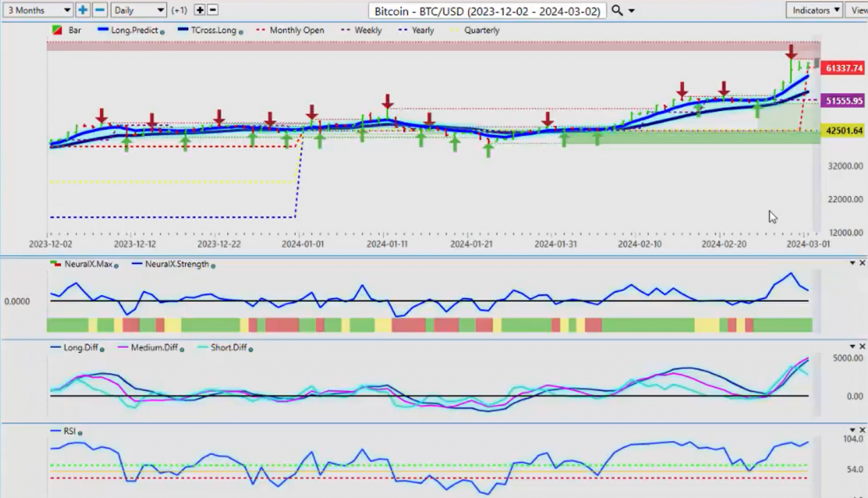This screenshot has height=498, width=868.
Task: Click the settings dot next to TCross.Long
Action: [x=241, y=32]
